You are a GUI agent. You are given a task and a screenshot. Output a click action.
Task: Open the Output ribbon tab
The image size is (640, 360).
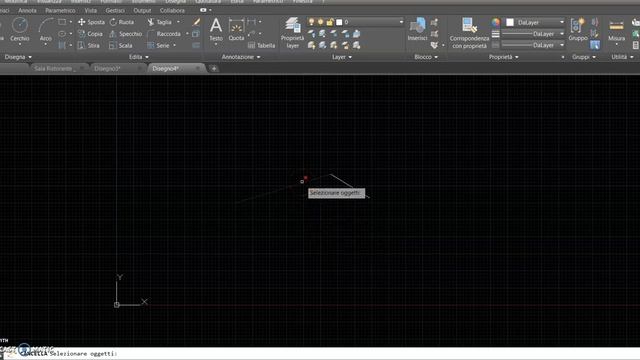point(142,10)
